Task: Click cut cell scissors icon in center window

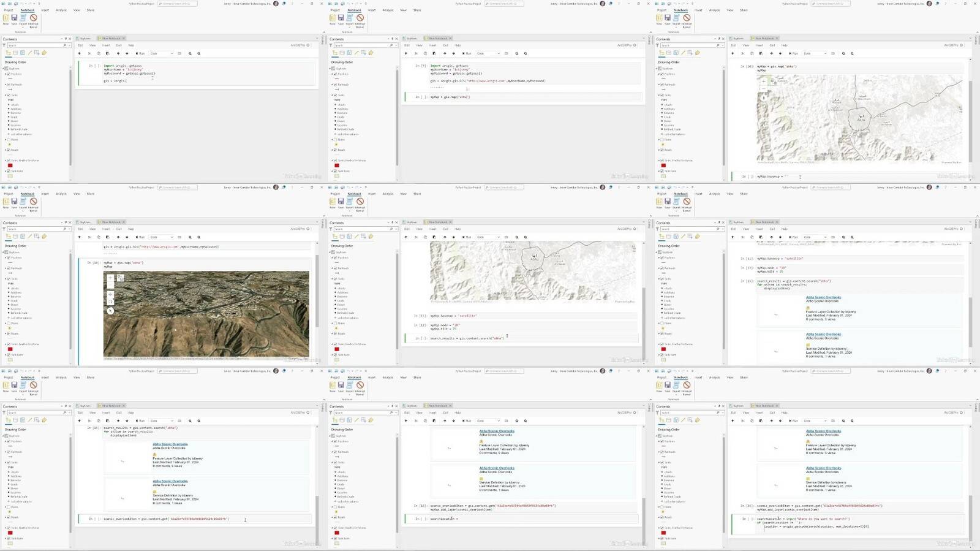Action: pyautogui.click(x=416, y=237)
